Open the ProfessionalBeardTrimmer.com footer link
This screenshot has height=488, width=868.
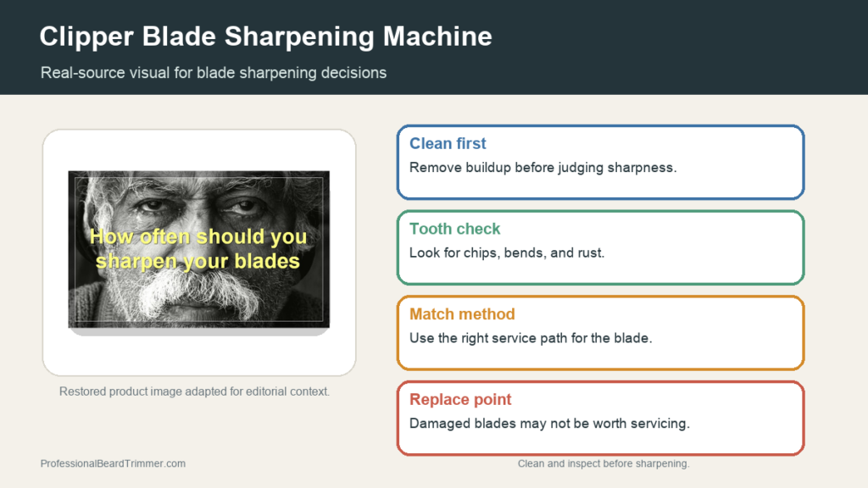pyautogui.click(x=113, y=463)
